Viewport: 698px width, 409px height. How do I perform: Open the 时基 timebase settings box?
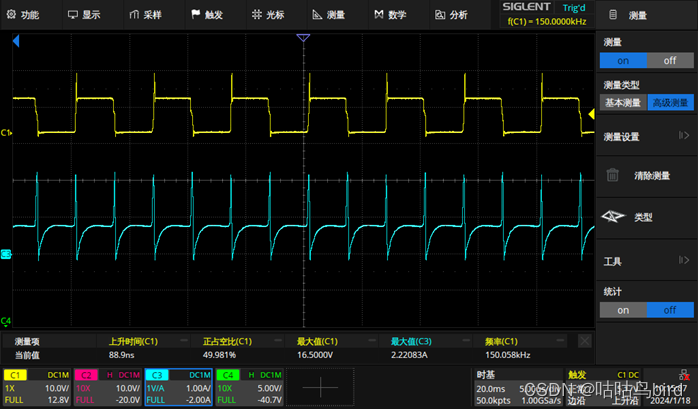tap(518, 387)
